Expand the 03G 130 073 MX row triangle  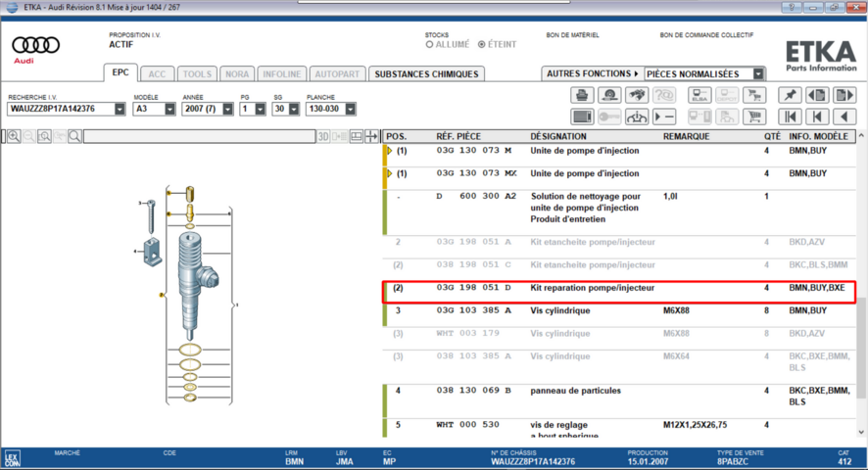point(390,173)
